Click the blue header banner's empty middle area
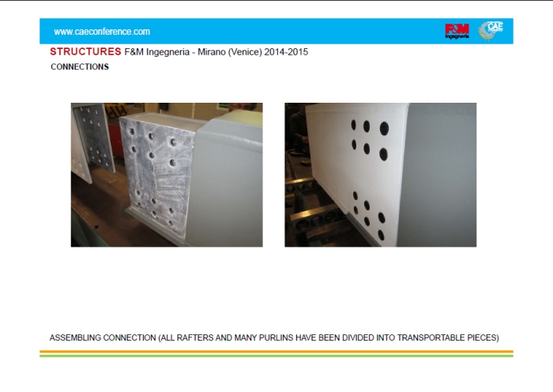This screenshot has width=553, height=392. [x=292, y=32]
